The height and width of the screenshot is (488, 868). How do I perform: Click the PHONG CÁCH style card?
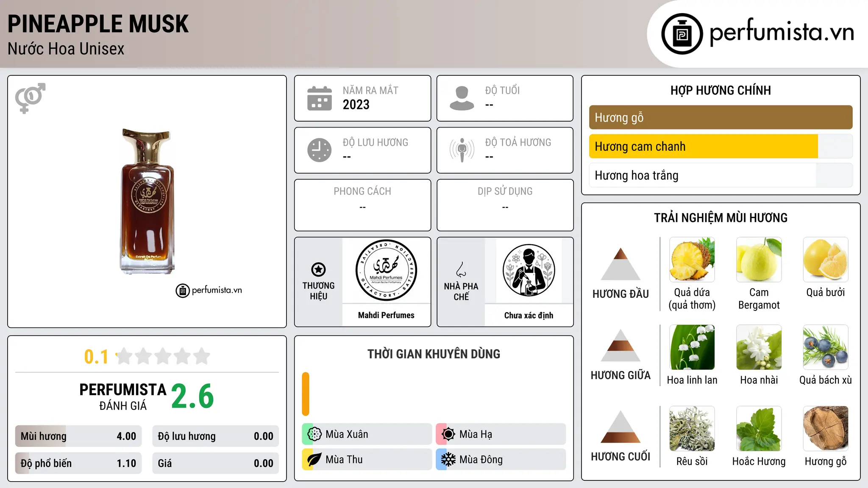coord(362,205)
